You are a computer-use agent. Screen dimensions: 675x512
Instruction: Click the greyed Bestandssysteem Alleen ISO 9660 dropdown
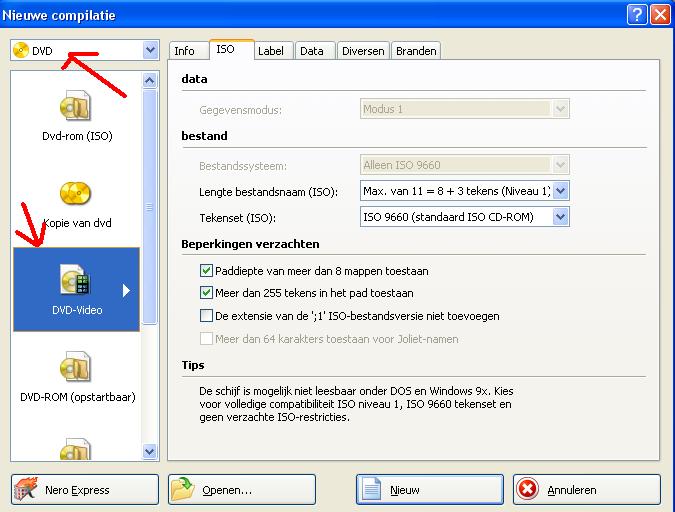[x=464, y=165]
